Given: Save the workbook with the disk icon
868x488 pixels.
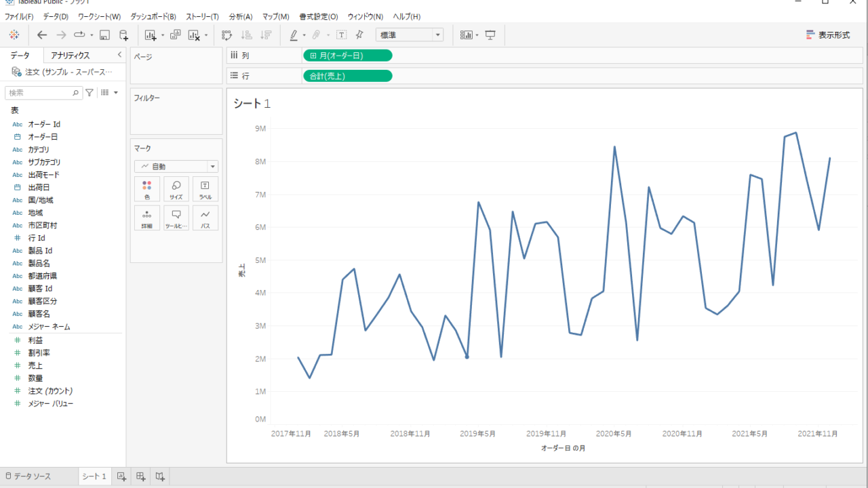Looking at the screenshot, I should [x=104, y=35].
